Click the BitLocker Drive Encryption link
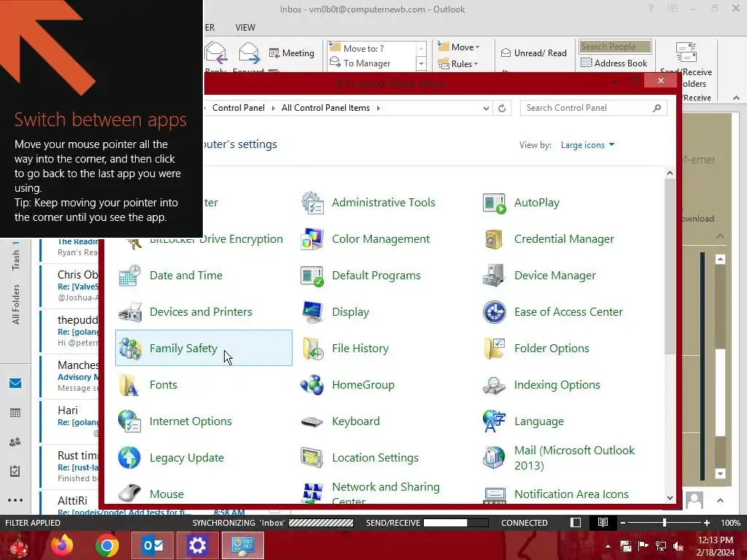Viewport: 747px width, 560px height. pos(216,239)
